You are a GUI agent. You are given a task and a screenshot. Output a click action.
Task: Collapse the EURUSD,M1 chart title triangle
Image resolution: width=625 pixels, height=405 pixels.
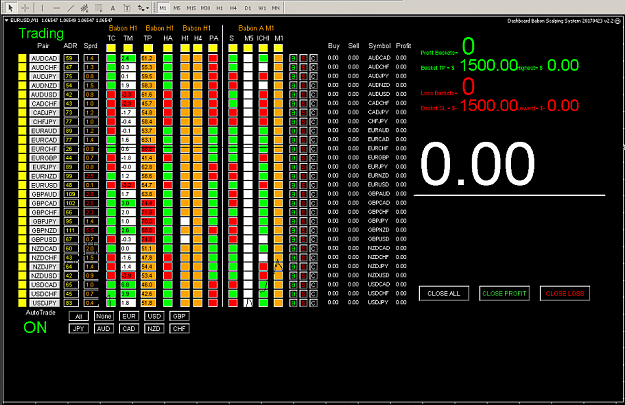click(7, 20)
